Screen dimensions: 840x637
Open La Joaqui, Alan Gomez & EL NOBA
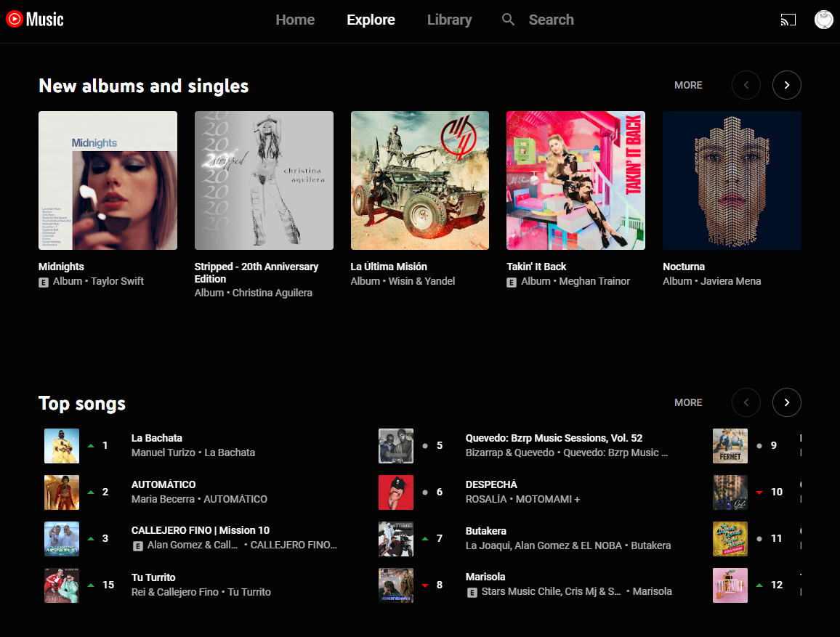(x=544, y=545)
